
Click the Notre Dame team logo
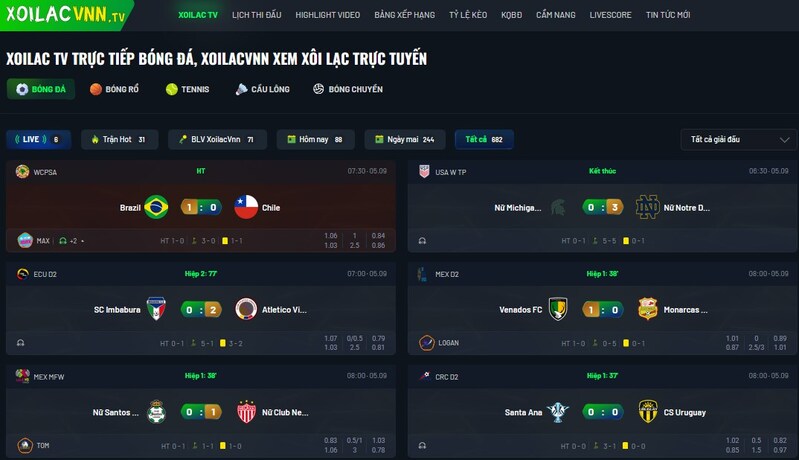click(x=648, y=207)
